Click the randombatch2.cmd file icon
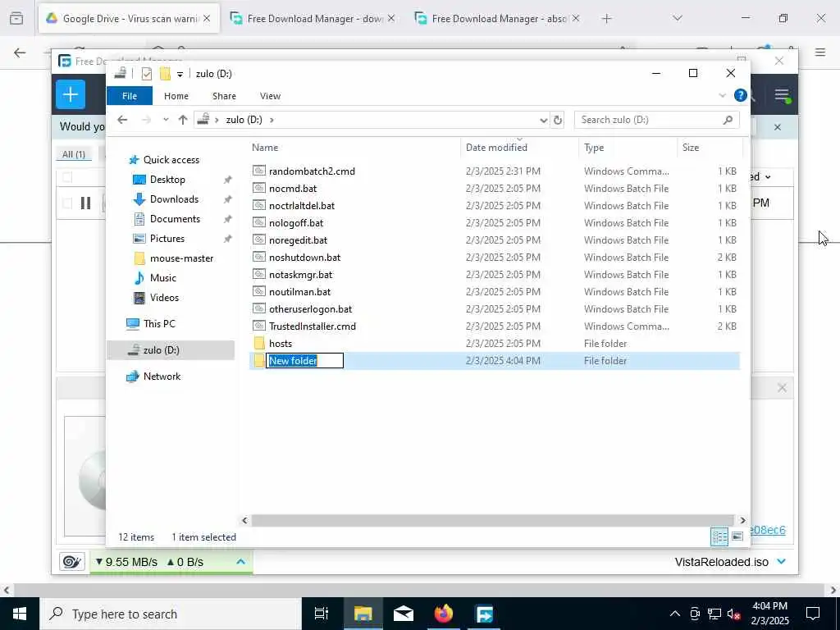 click(259, 171)
